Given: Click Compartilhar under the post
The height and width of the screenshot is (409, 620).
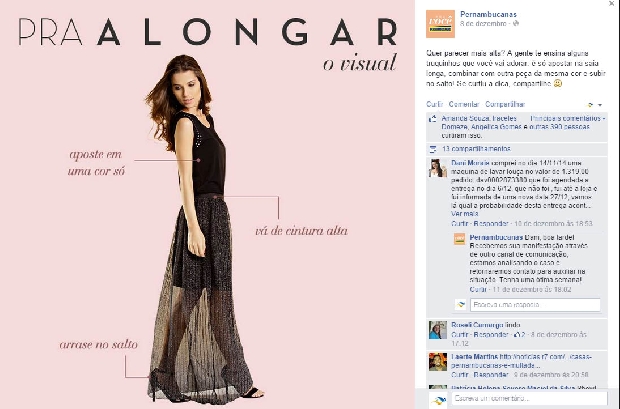Looking at the screenshot, I should tap(505, 104).
